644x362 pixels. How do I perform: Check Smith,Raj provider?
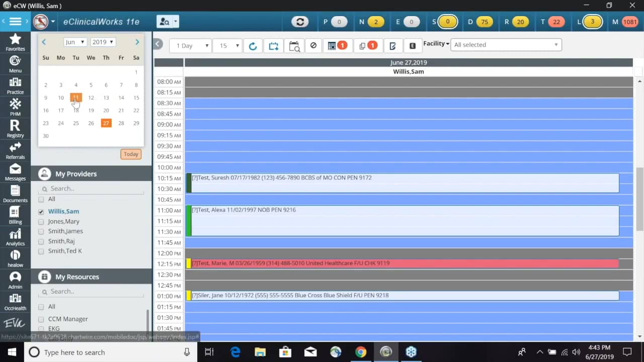[41, 241]
